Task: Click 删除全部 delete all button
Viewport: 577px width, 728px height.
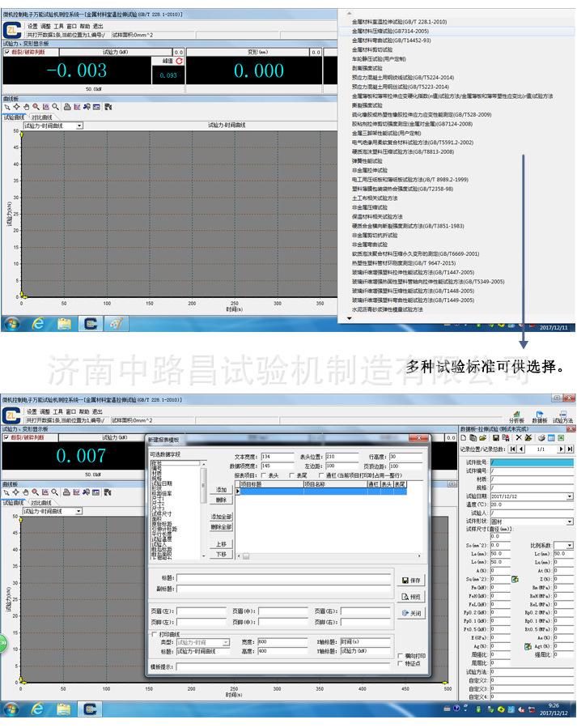Action: click(222, 527)
